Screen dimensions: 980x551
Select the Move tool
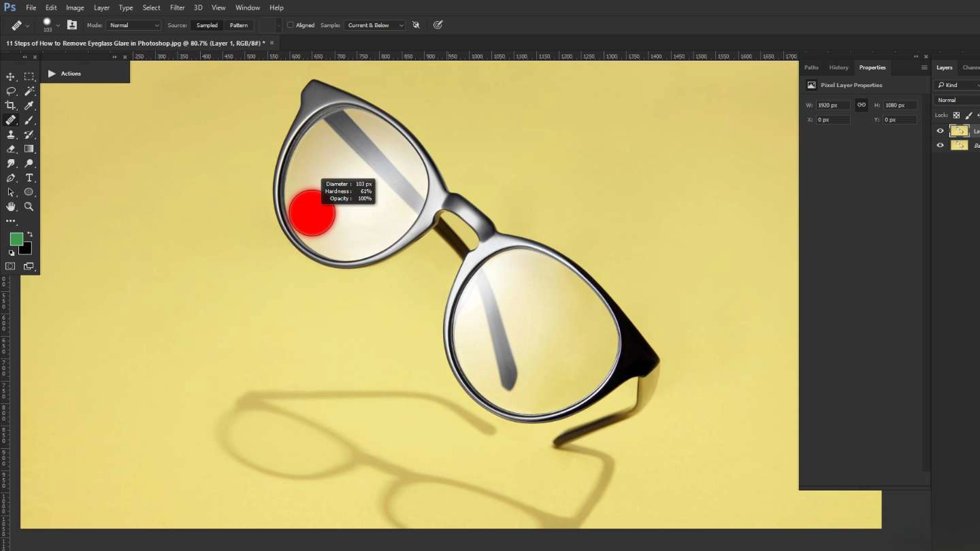pyautogui.click(x=11, y=77)
